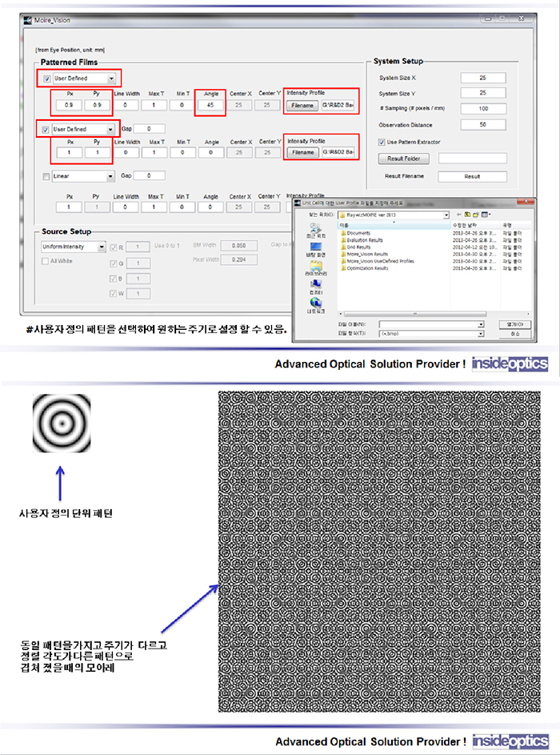Viewport: 560px width, 755px height.
Task: Click the Result Folder button
Action: [x=404, y=159]
